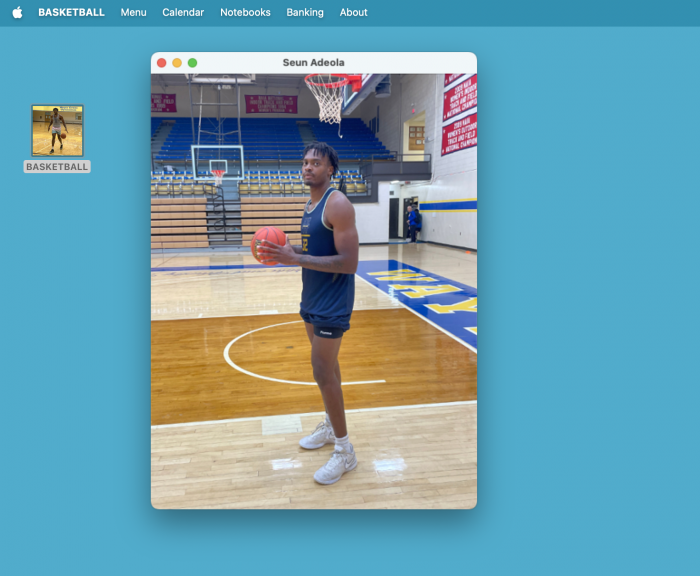Select the BASKETBALL desktop icon thumbnail
This screenshot has width=700, height=576.
(x=57, y=130)
